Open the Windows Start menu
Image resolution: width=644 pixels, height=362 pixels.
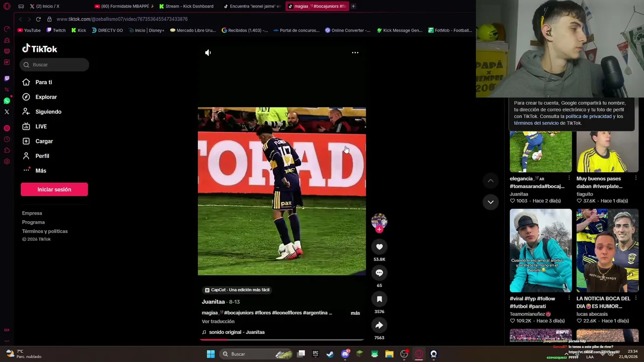(211, 354)
